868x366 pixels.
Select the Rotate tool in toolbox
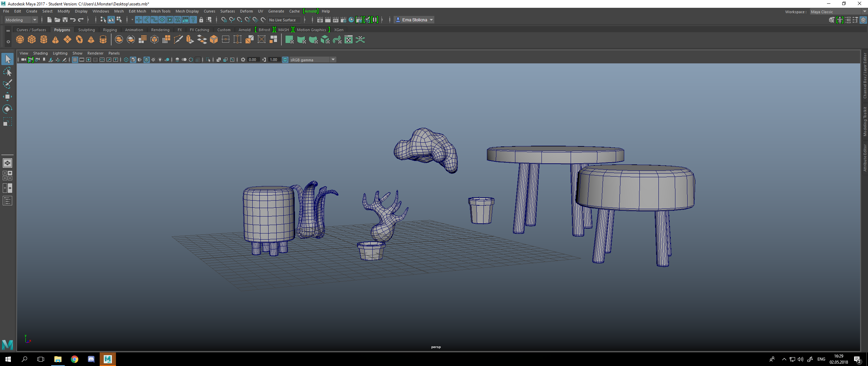click(x=7, y=109)
